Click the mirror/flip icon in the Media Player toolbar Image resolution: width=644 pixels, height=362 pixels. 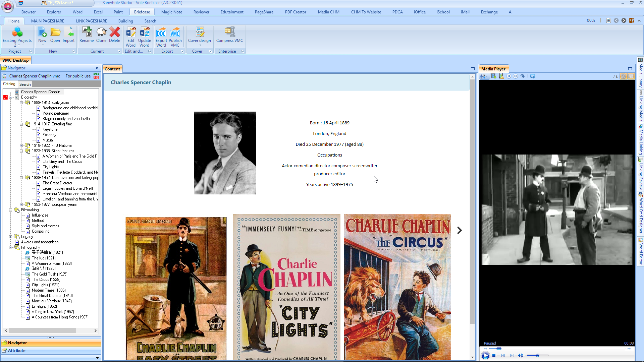coord(615,76)
